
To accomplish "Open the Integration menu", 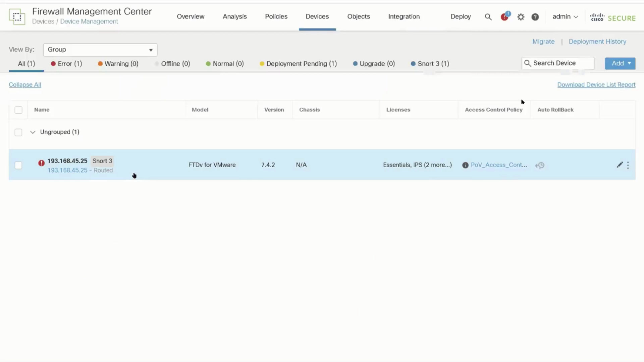I will pos(404,16).
